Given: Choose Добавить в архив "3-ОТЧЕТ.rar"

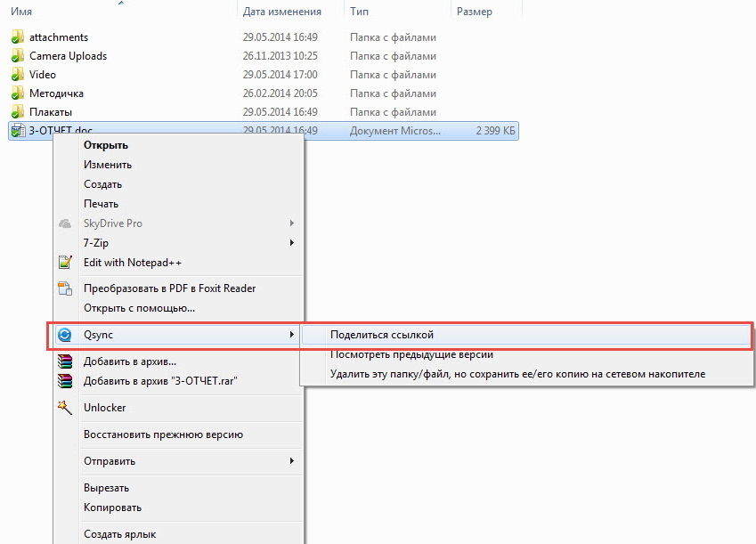Looking at the screenshot, I should pyautogui.click(x=178, y=381).
